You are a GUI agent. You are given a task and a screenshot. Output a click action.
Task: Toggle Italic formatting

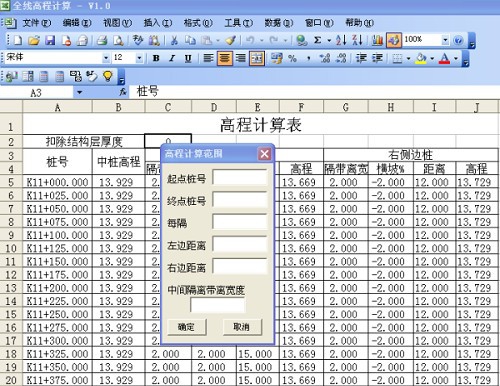pyautogui.click(x=172, y=59)
